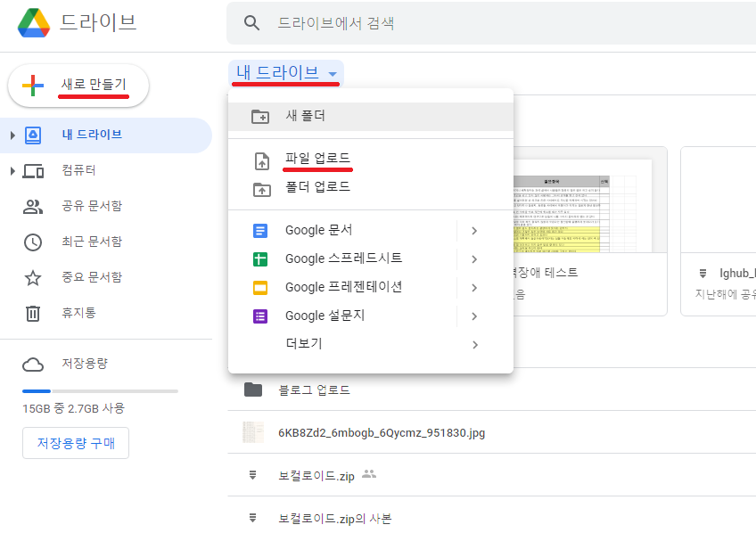Click the 중요 문서함 star icon
Screen dimensions: 756x533
(33, 277)
